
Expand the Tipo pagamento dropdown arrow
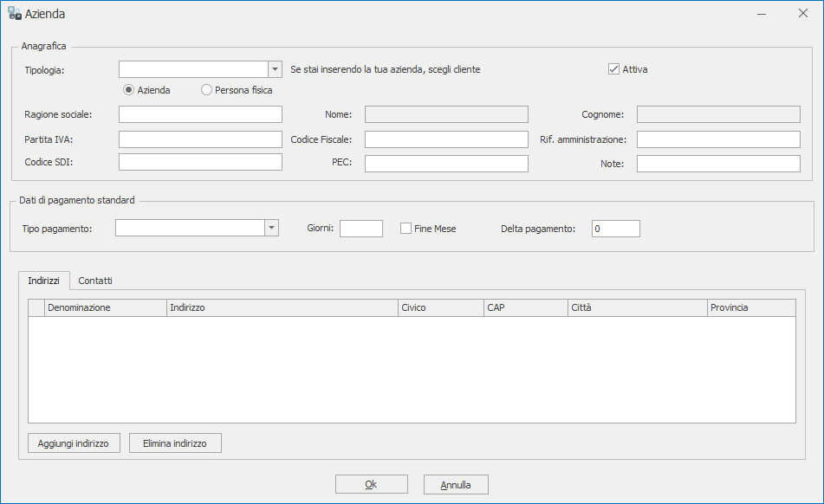[271, 228]
